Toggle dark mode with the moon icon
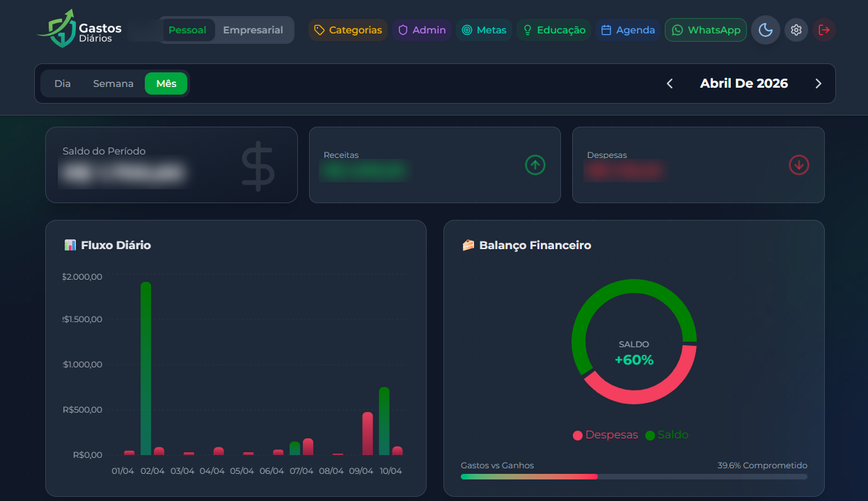Viewport: 868px width, 501px height. coord(766,30)
